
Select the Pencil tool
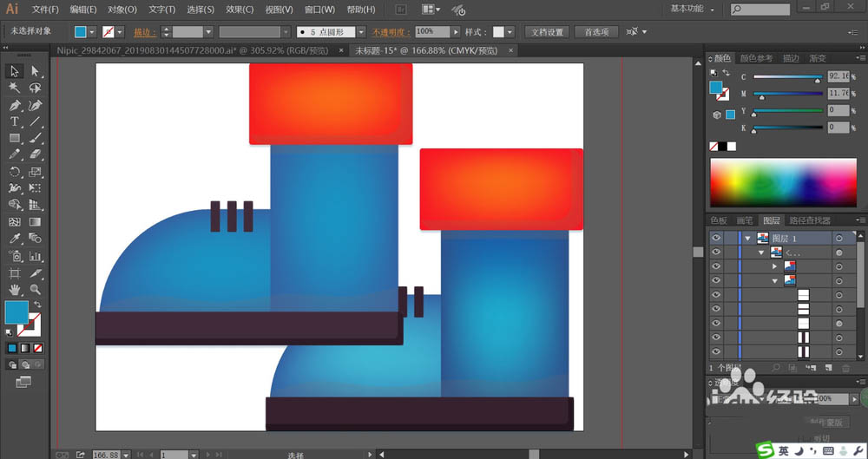15,155
